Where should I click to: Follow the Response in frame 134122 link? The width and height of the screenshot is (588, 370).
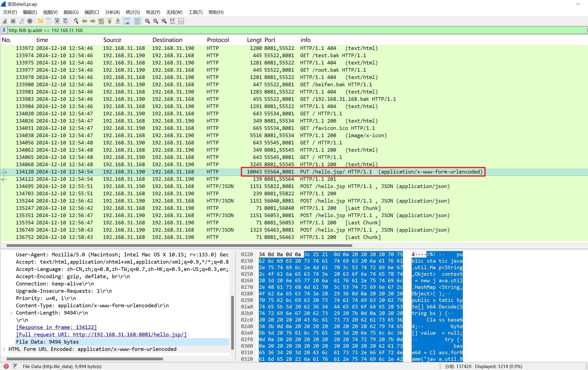[56, 327]
